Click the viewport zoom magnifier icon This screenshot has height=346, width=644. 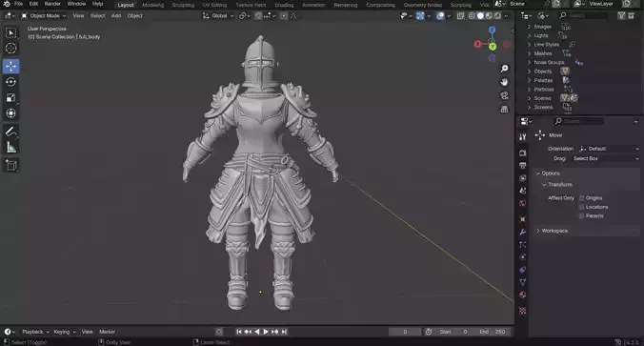tap(504, 69)
